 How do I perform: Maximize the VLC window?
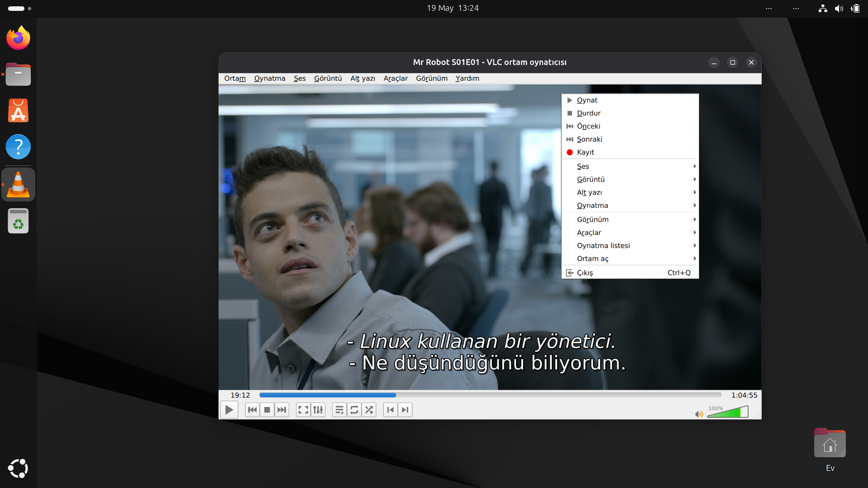click(733, 62)
